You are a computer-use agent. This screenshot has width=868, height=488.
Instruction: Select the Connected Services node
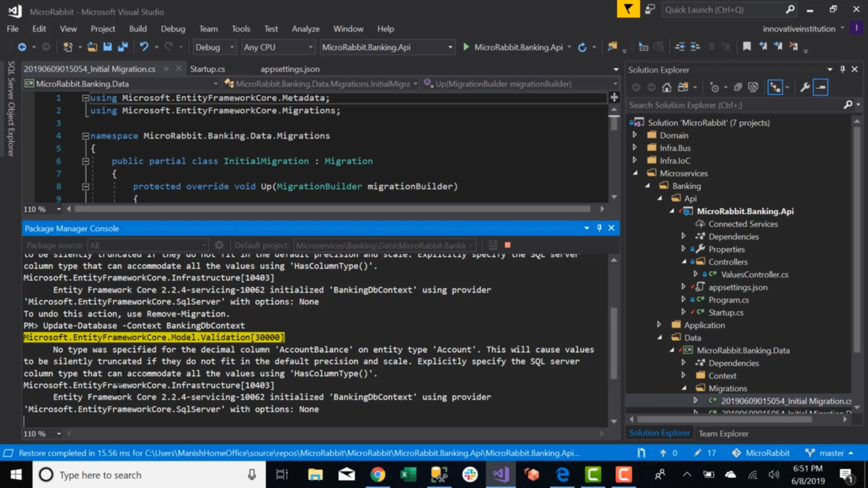pos(743,224)
